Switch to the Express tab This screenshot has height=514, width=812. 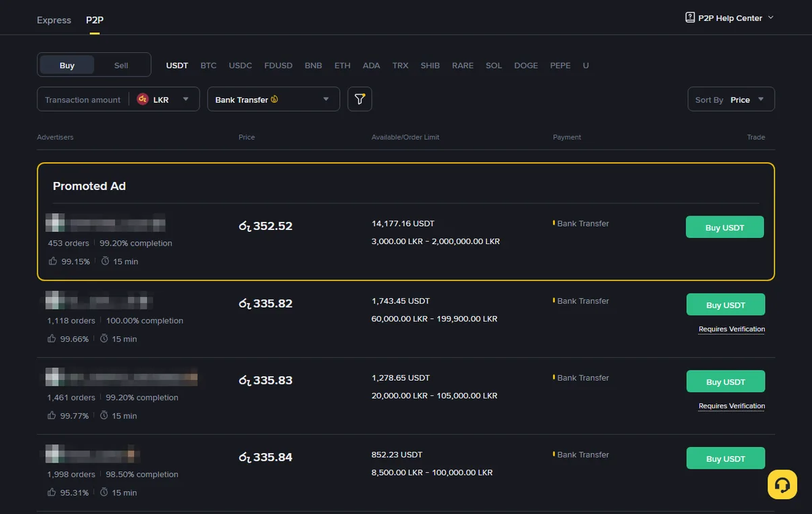54,20
